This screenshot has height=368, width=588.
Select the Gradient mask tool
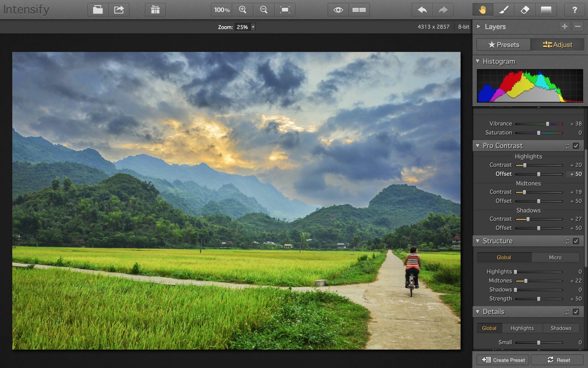tap(546, 10)
